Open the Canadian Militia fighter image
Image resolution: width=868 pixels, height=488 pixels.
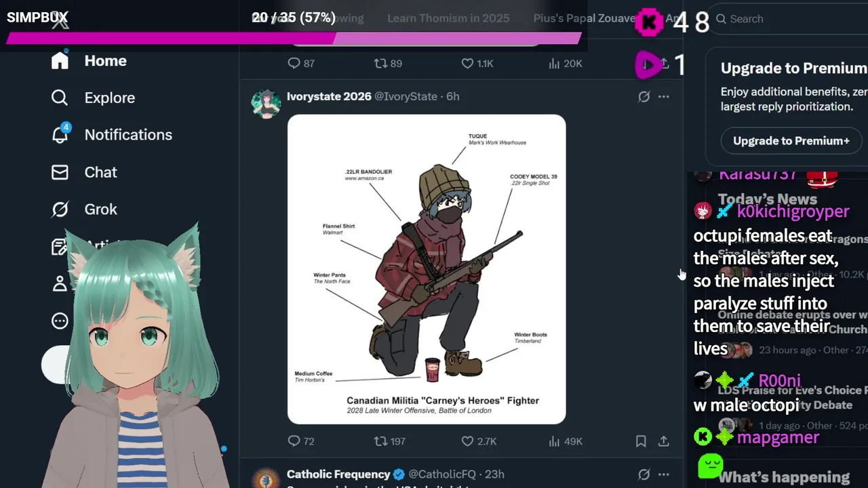(x=427, y=269)
